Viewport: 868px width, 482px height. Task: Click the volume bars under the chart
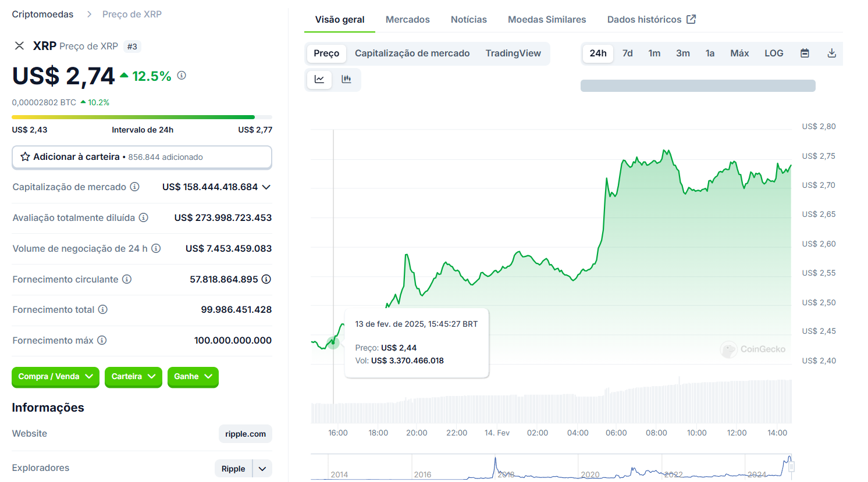tap(551, 401)
